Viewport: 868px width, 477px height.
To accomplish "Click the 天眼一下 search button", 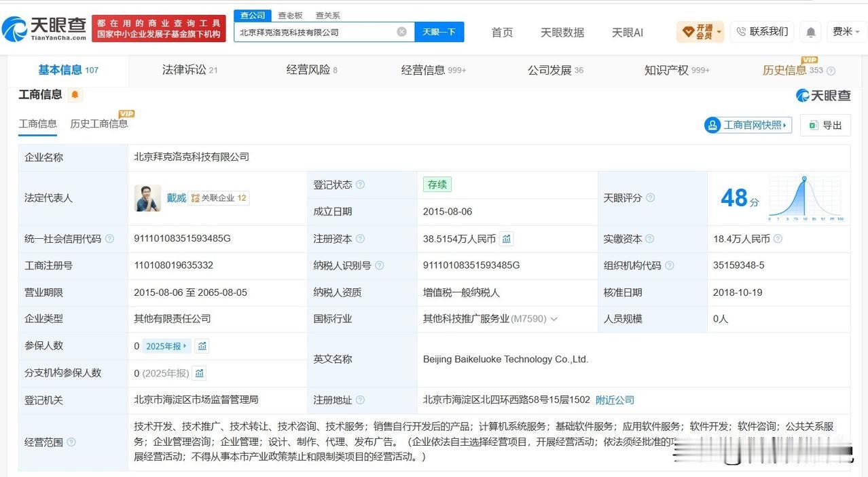I will click(439, 32).
